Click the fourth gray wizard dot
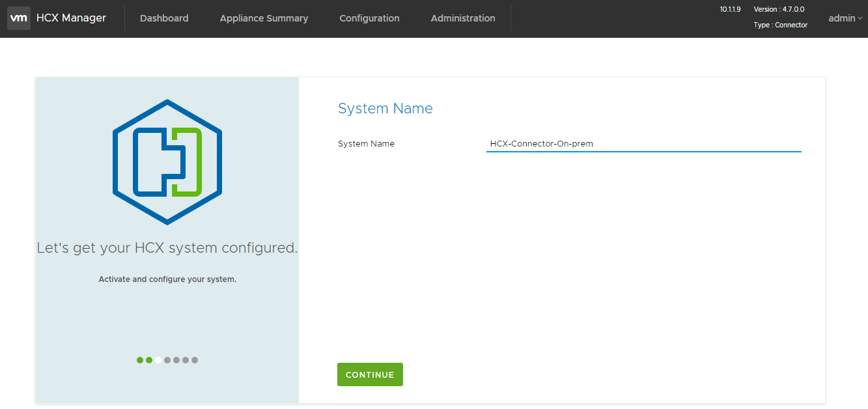The height and width of the screenshot is (409, 868). coord(167,360)
